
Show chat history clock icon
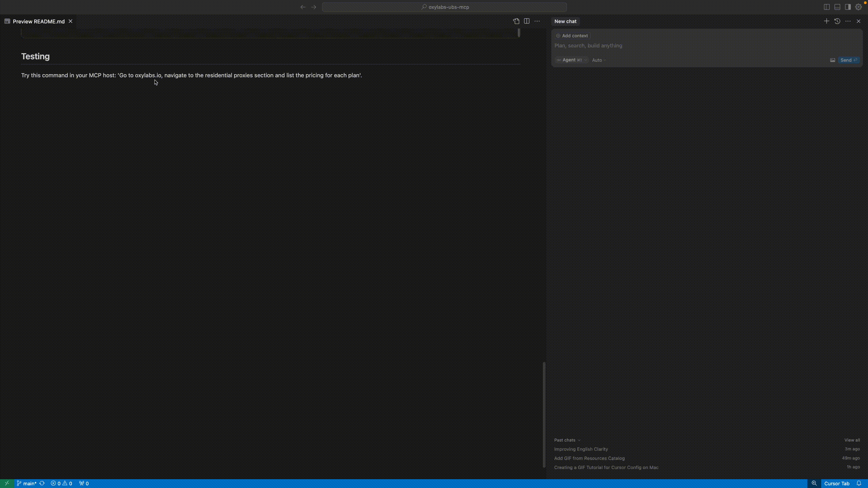837,21
